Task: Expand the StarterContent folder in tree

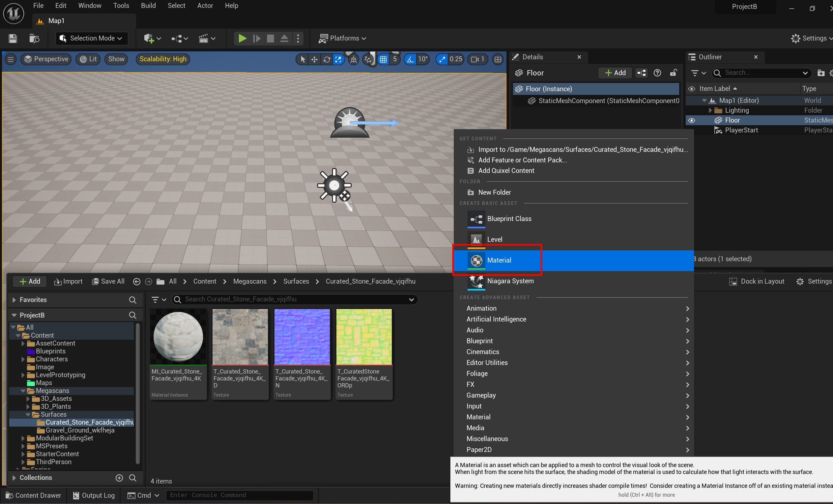Action: coord(23,454)
